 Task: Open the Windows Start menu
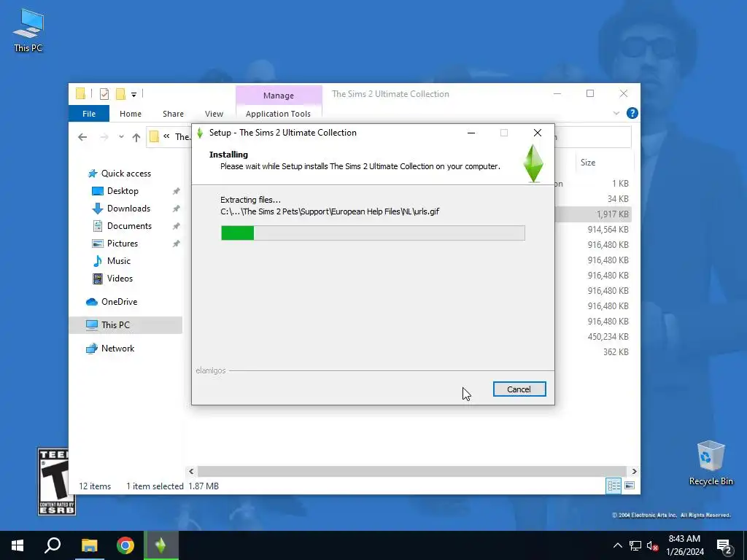click(x=18, y=545)
